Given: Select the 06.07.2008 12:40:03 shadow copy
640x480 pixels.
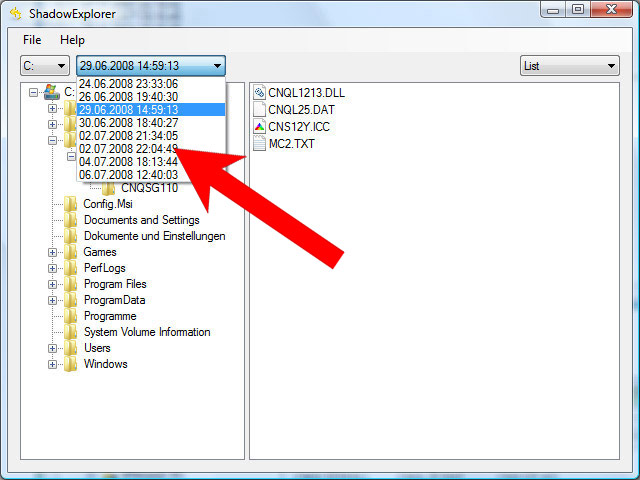Looking at the screenshot, I should [x=128, y=174].
